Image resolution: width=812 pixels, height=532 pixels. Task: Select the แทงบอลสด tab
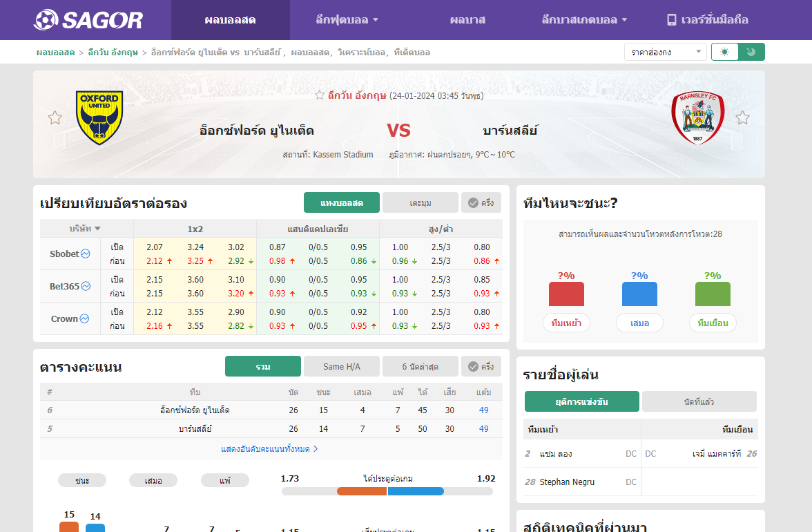tap(342, 202)
